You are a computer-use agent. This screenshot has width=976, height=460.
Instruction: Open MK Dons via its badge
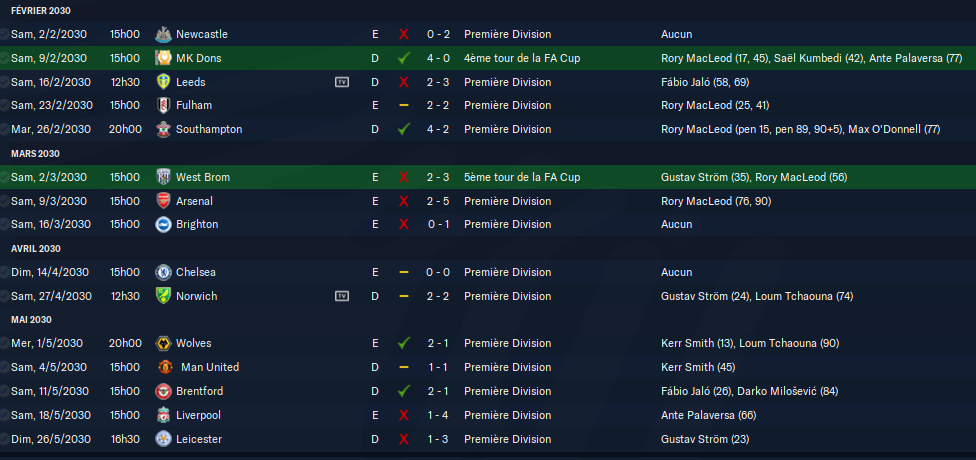tap(163, 58)
